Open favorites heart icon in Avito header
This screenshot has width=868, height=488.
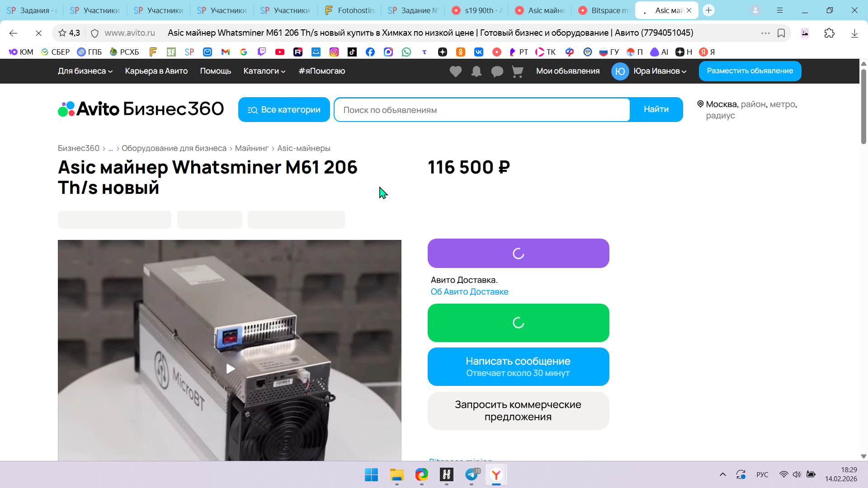[x=455, y=71]
